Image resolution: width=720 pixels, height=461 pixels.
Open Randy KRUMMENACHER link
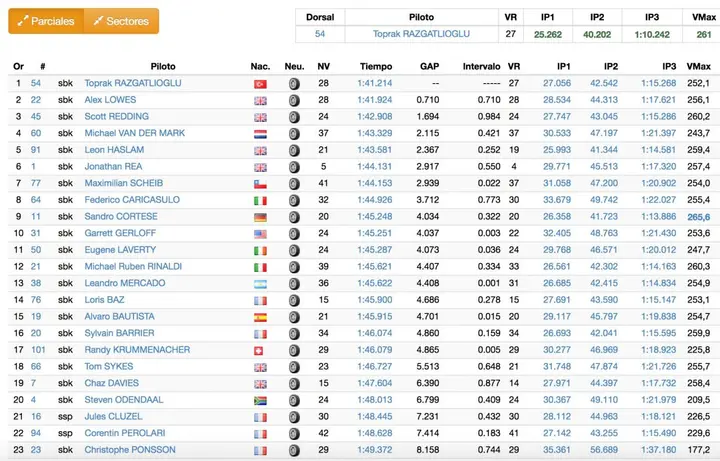point(137,350)
